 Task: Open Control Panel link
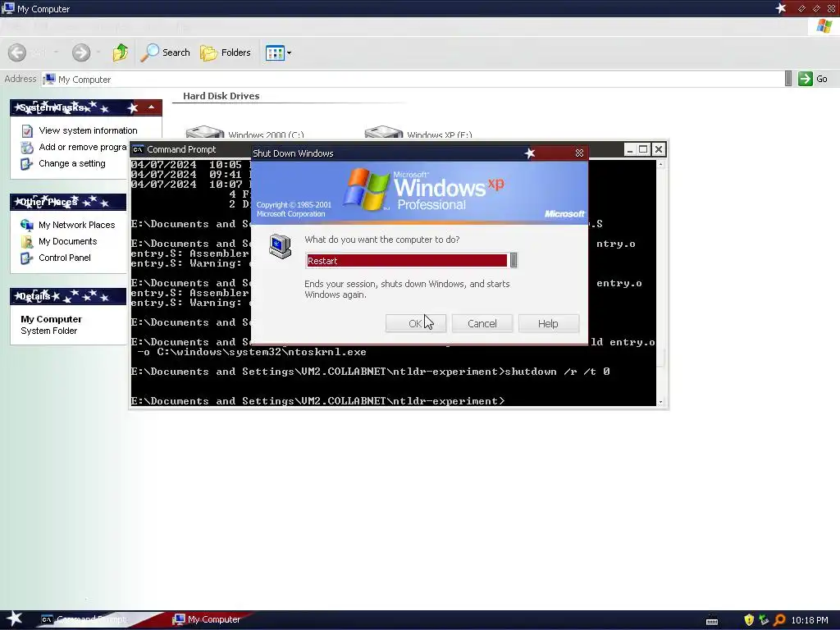[x=64, y=258]
